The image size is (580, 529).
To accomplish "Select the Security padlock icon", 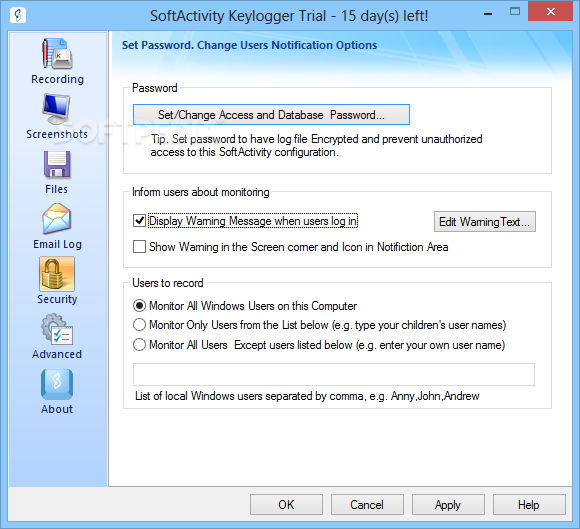I will pyautogui.click(x=57, y=274).
